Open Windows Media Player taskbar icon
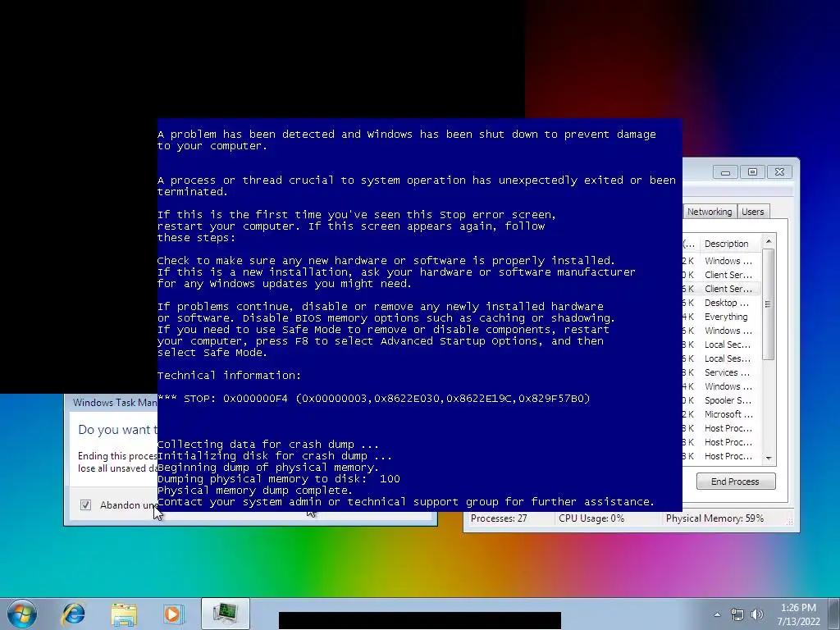The image size is (840, 630). (174, 614)
